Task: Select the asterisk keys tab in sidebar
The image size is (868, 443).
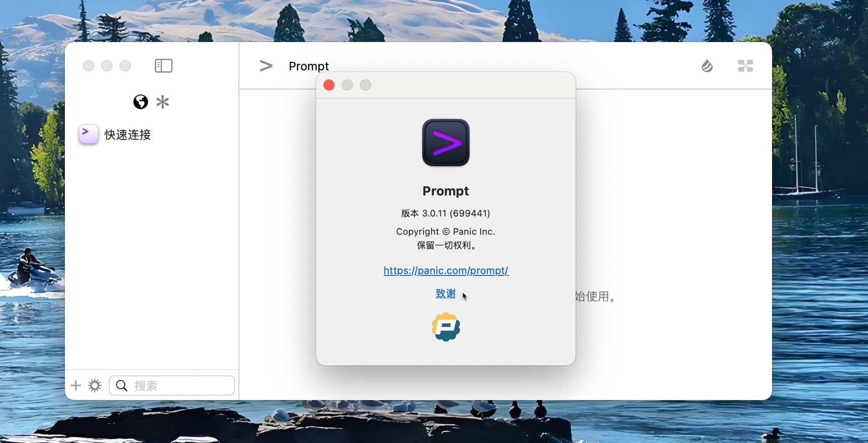Action: point(163,102)
